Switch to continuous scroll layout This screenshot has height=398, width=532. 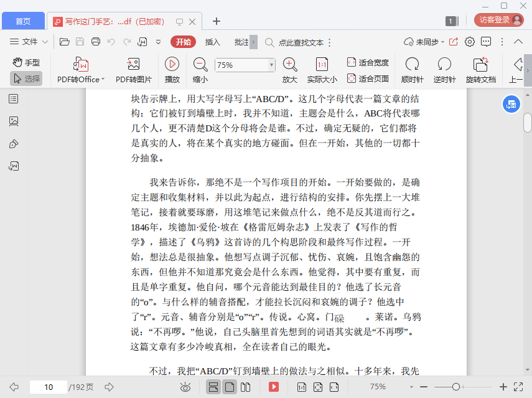pos(213,387)
